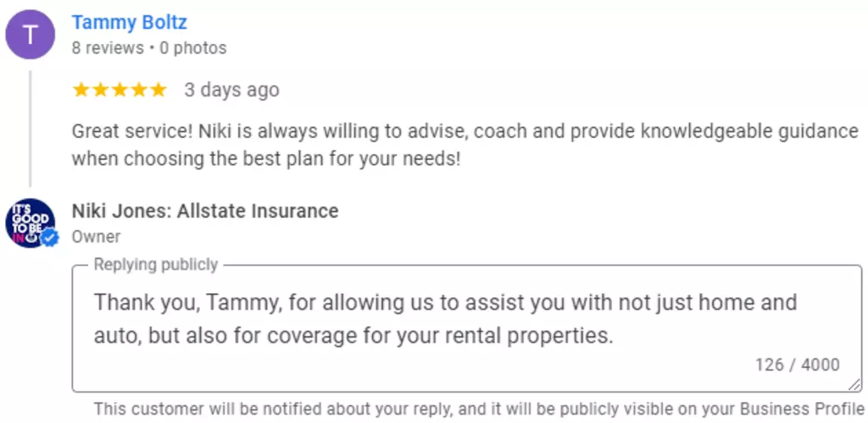
Task: Open the Niki Jones: Allstate Insurance name
Action: click(x=205, y=211)
